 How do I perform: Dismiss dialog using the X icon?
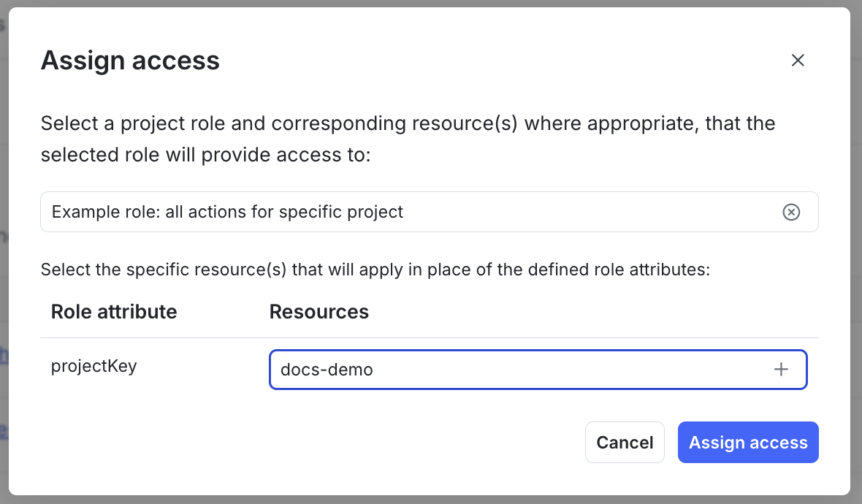point(798,61)
